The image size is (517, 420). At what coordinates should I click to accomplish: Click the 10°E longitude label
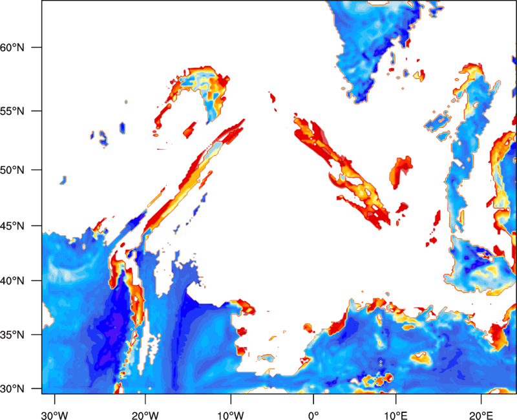[x=396, y=415]
